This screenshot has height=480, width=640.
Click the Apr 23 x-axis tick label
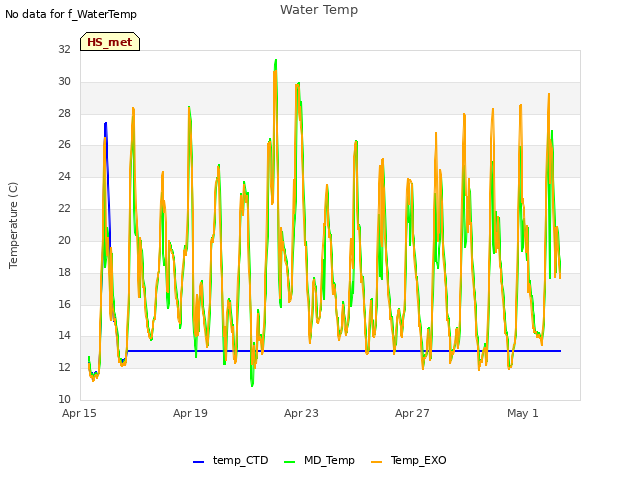(x=301, y=413)
